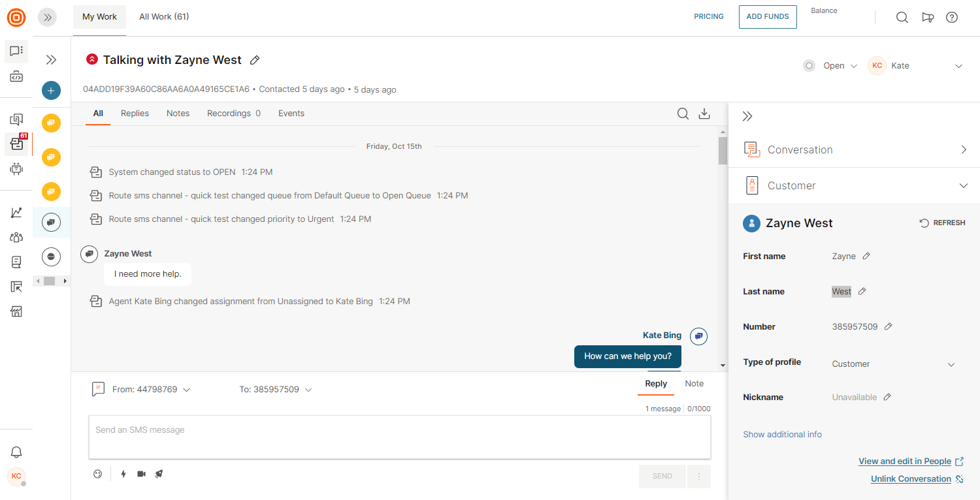The height and width of the screenshot is (500, 980).
Task: Open the From: 44798769 sender dropdown
Action: 151,390
